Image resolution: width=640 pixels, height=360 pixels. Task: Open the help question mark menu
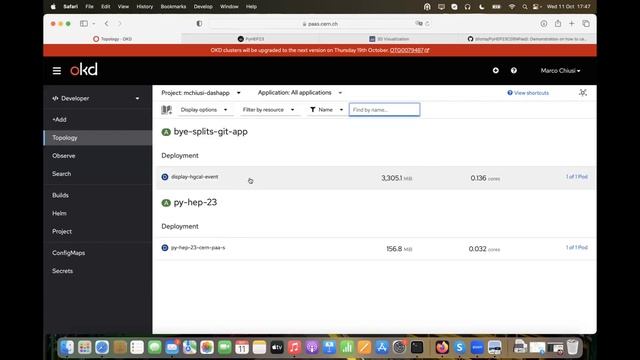coord(513,70)
